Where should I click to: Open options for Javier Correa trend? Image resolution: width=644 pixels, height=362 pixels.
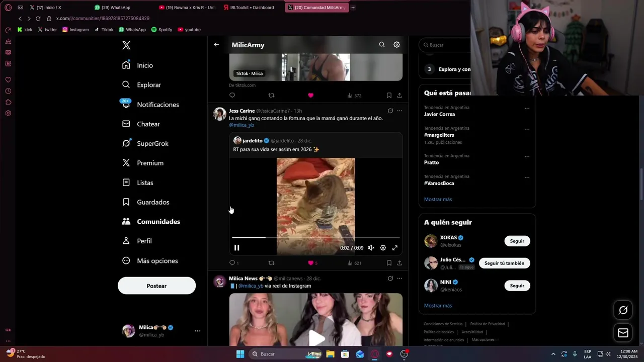point(527,108)
